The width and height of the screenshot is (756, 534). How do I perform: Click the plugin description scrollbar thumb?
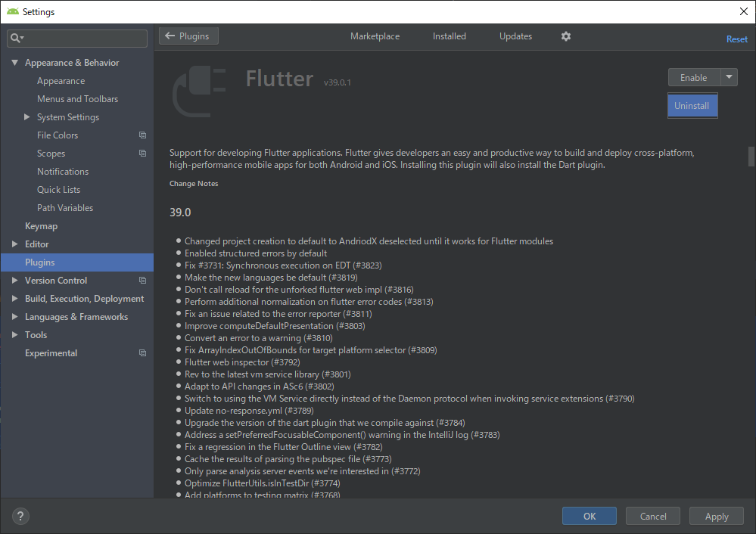(x=751, y=156)
